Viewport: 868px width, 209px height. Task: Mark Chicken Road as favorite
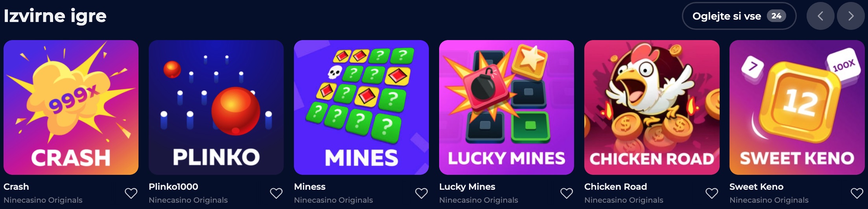tap(712, 193)
